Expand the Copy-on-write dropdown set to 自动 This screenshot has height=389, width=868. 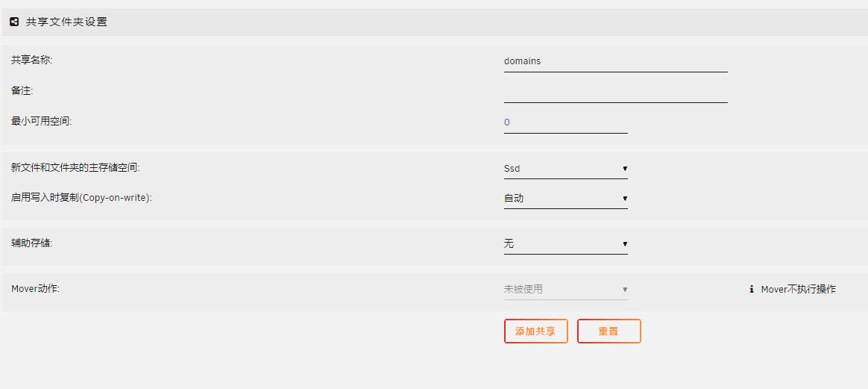pyautogui.click(x=565, y=199)
